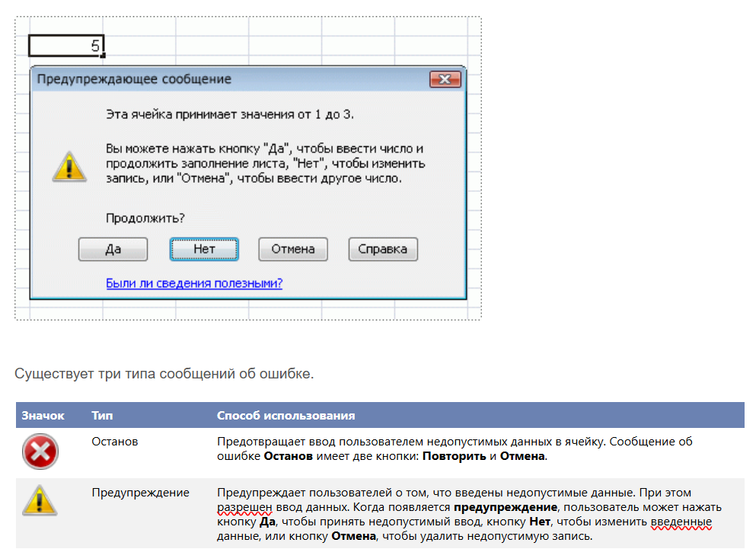756x549 pixels.
Task: Click the "Останов" type cell in the table
Action: 115,442
